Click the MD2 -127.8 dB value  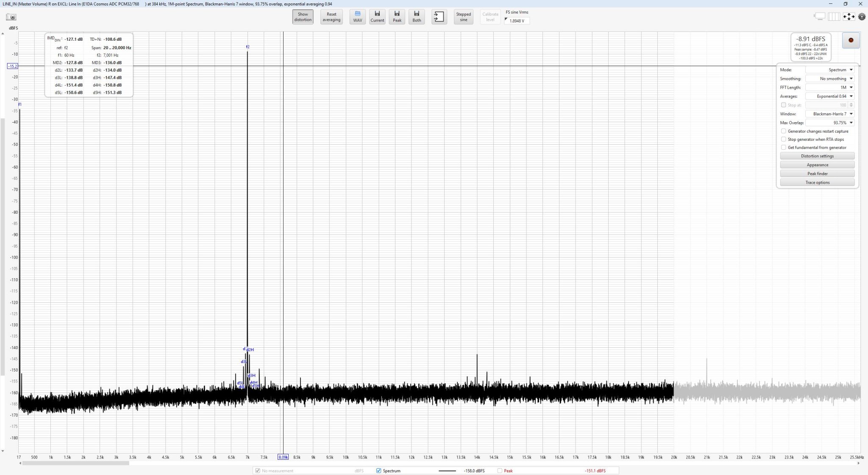[73, 63]
